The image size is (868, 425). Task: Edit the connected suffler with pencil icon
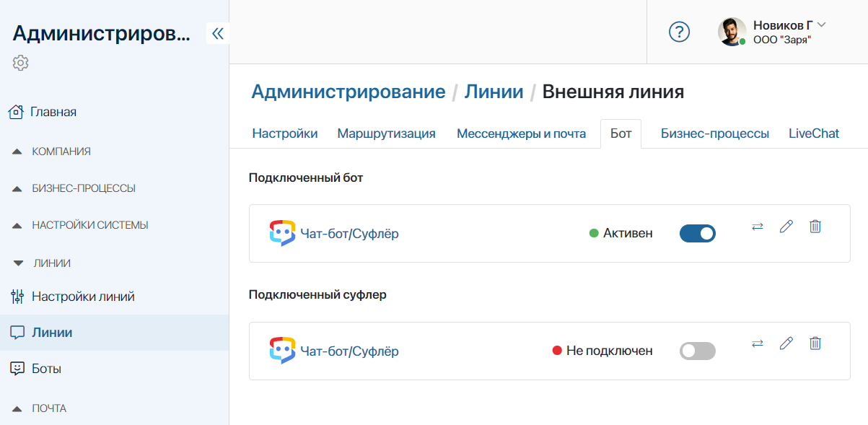[x=786, y=343]
